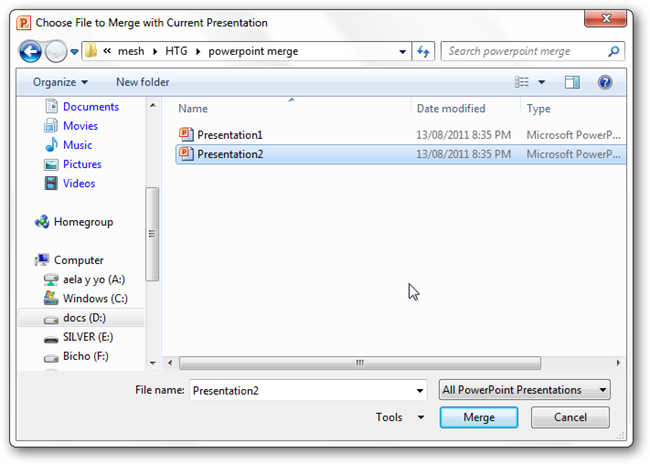
Task: Expand the File name dropdown arrow
Action: click(420, 390)
